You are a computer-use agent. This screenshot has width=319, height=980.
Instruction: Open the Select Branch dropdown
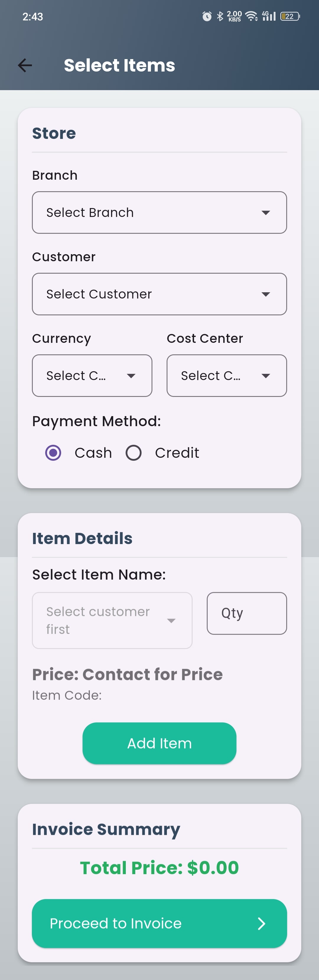click(159, 213)
